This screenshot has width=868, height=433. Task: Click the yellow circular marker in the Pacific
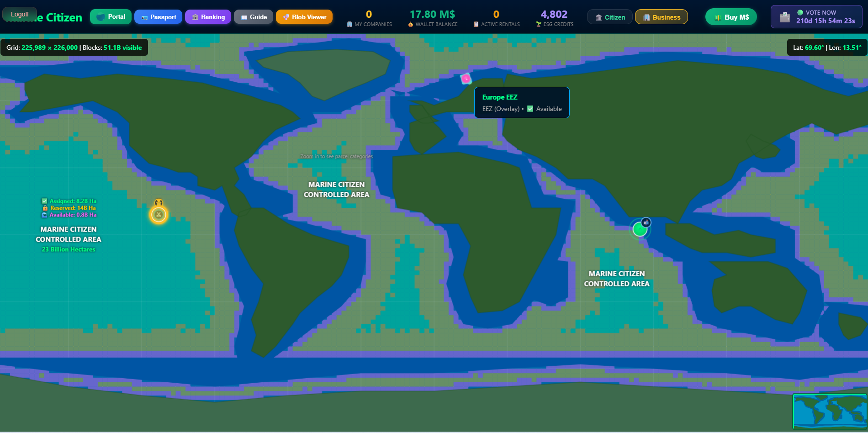[x=159, y=214]
